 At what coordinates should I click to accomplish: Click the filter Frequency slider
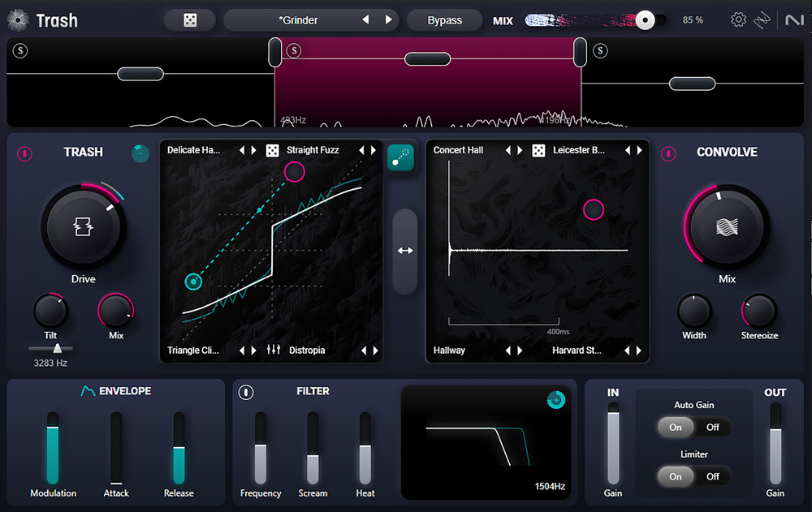261,449
